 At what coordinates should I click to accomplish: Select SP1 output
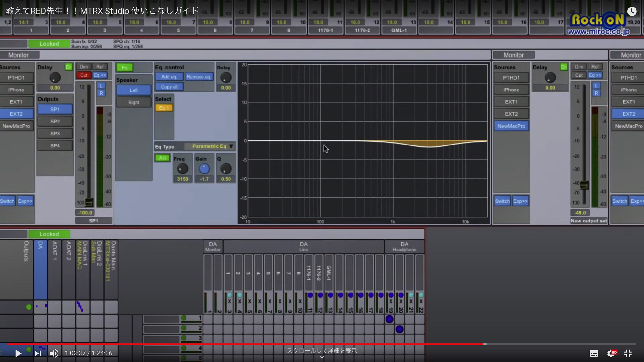[x=55, y=109]
